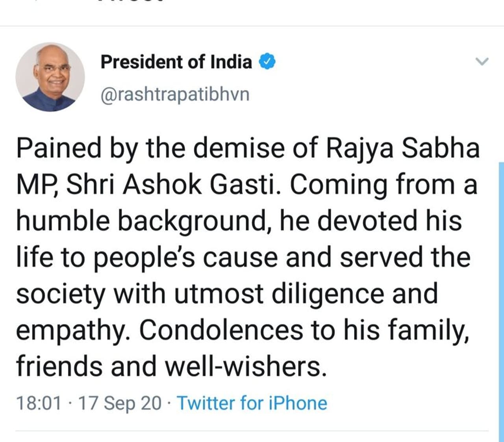The height and width of the screenshot is (442, 504).
Task: Click the word "Condolences" in the tweet
Action: (221, 330)
